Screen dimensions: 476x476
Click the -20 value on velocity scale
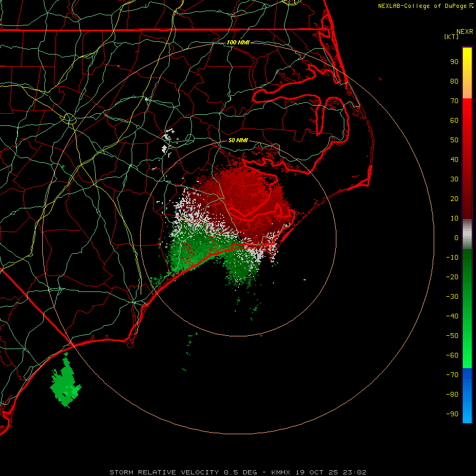pos(452,277)
